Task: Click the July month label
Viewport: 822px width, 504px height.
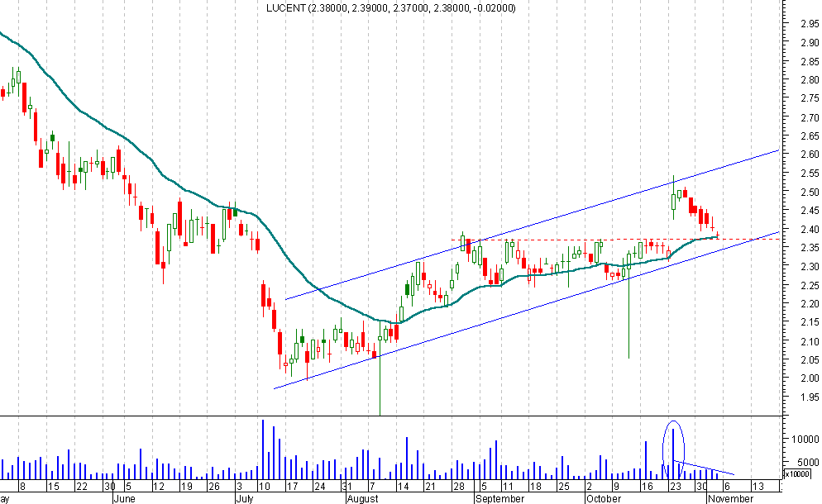Action: click(244, 498)
